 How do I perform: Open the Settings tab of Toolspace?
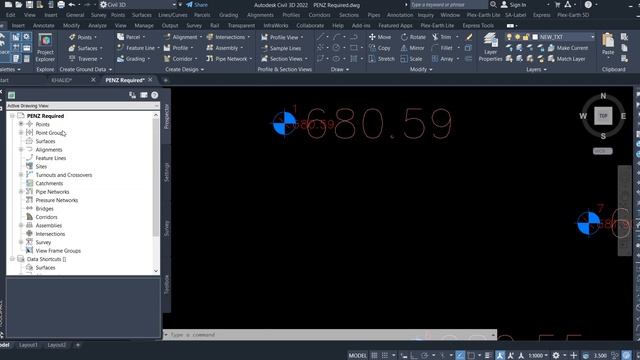(166, 172)
